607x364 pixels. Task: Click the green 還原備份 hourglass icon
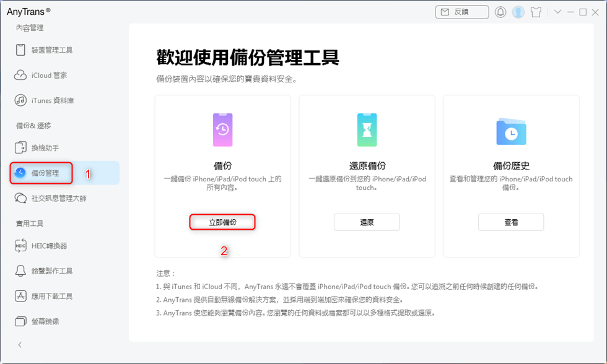[367, 129]
